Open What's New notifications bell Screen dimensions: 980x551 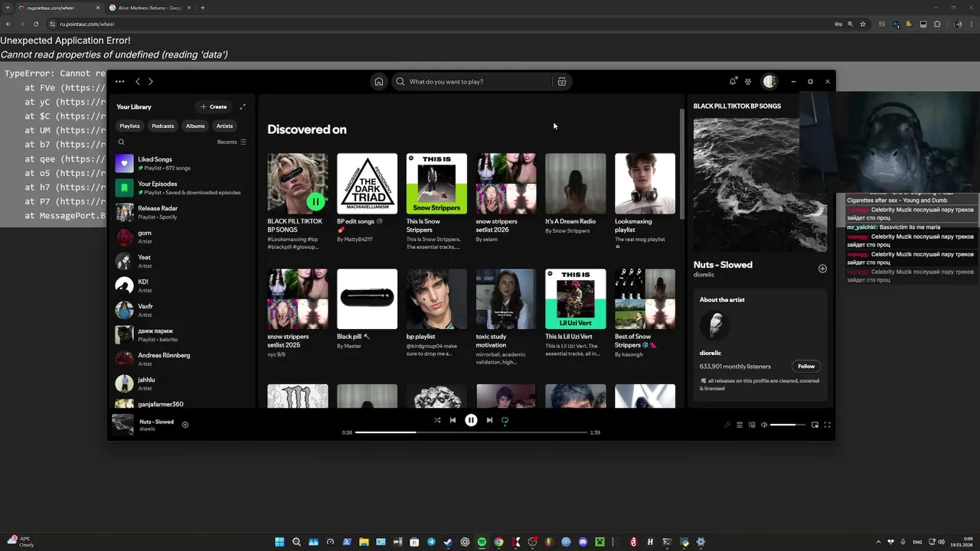(733, 81)
